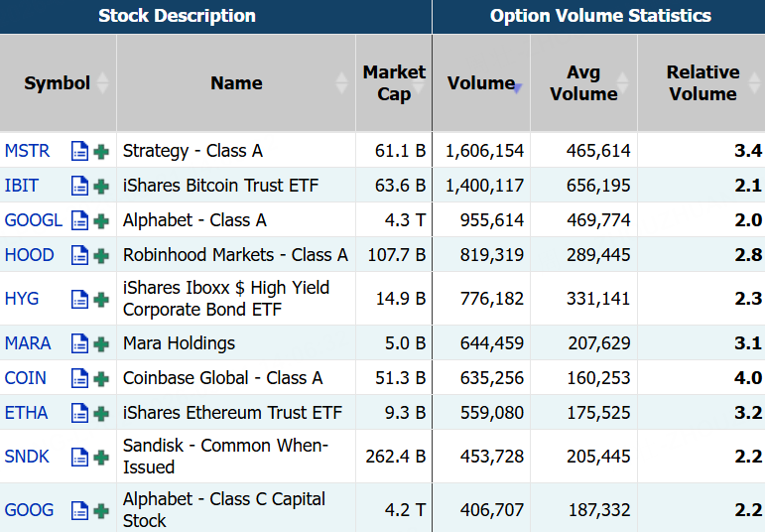This screenshot has width=765, height=532.
Task: Open the document icon next to GOOGL
Action: click(79, 220)
